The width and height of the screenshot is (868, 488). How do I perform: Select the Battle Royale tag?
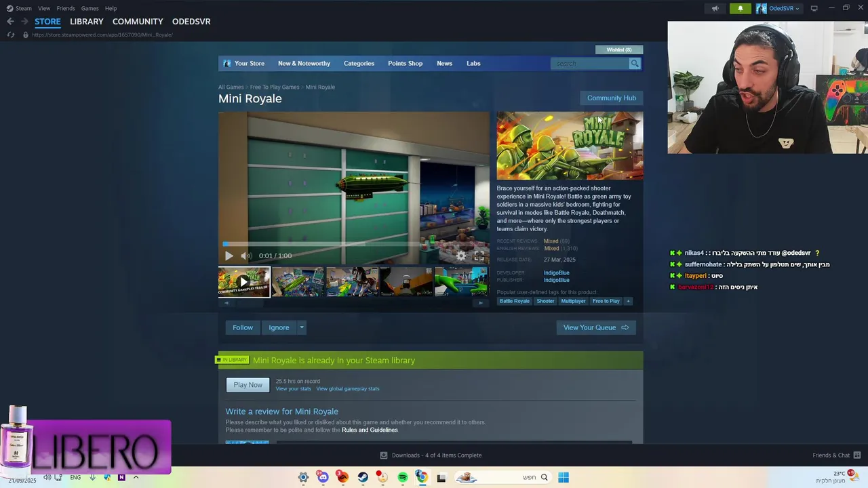pyautogui.click(x=515, y=302)
